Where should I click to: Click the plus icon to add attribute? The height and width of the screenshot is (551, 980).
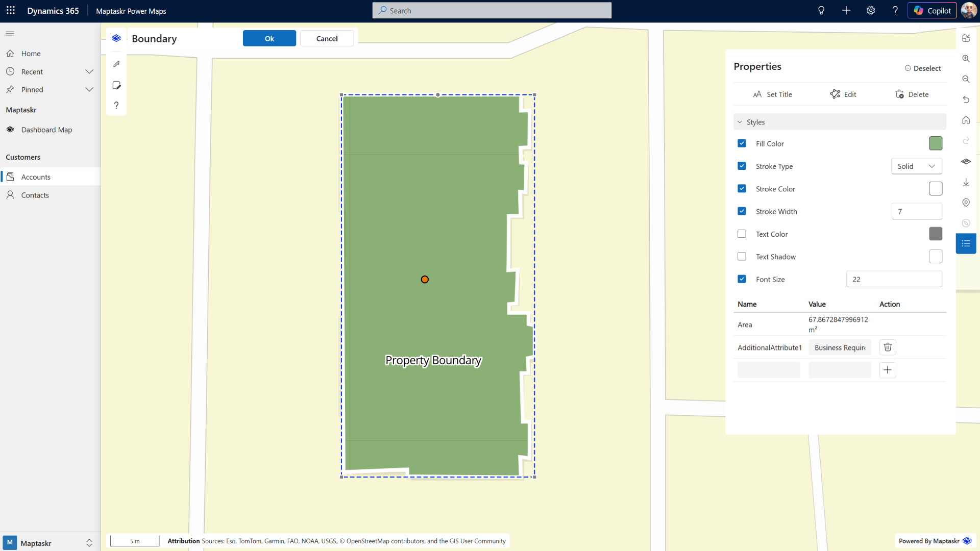coord(888,370)
